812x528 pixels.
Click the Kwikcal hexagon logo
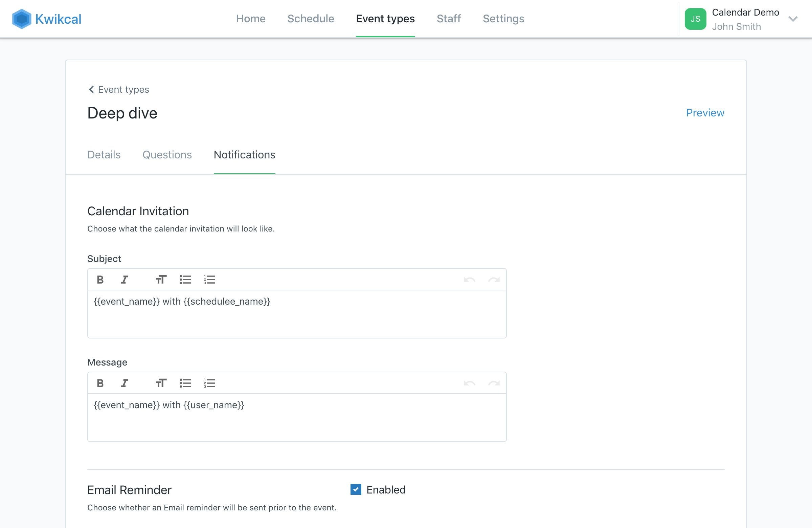click(x=22, y=19)
